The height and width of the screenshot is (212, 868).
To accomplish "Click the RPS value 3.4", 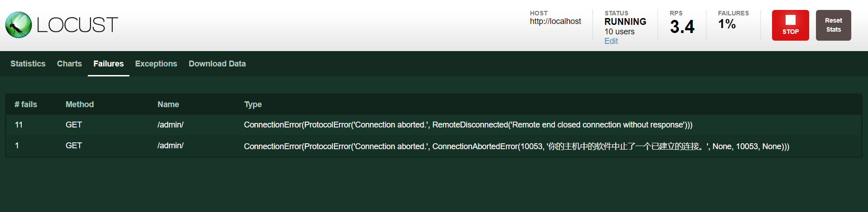I will click(682, 27).
